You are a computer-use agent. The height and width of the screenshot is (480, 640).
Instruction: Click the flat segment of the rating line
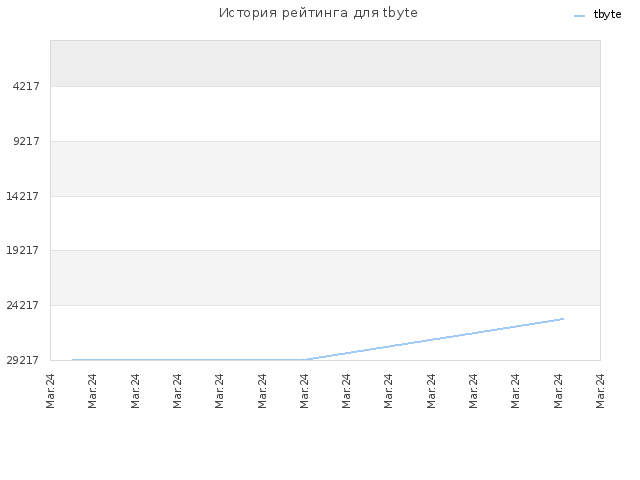click(x=189, y=360)
